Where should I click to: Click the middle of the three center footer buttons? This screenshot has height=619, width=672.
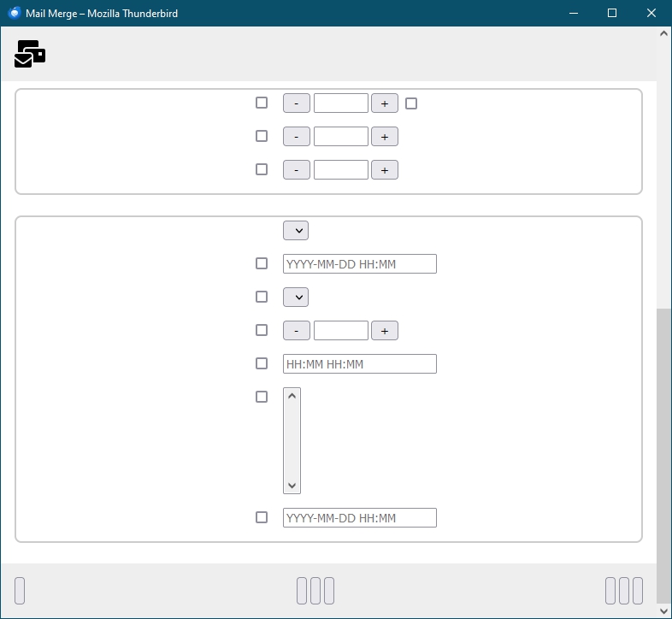315,591
